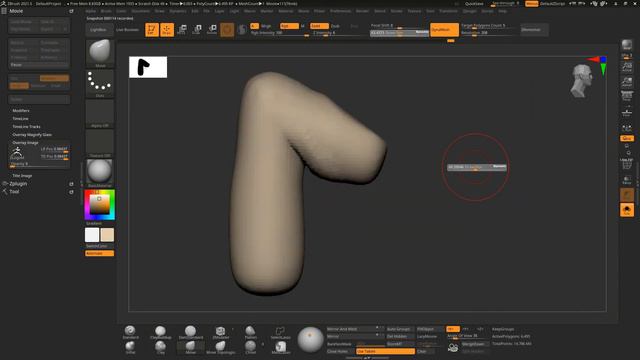
Task: Click the QuickSave button
Action: 474,3
